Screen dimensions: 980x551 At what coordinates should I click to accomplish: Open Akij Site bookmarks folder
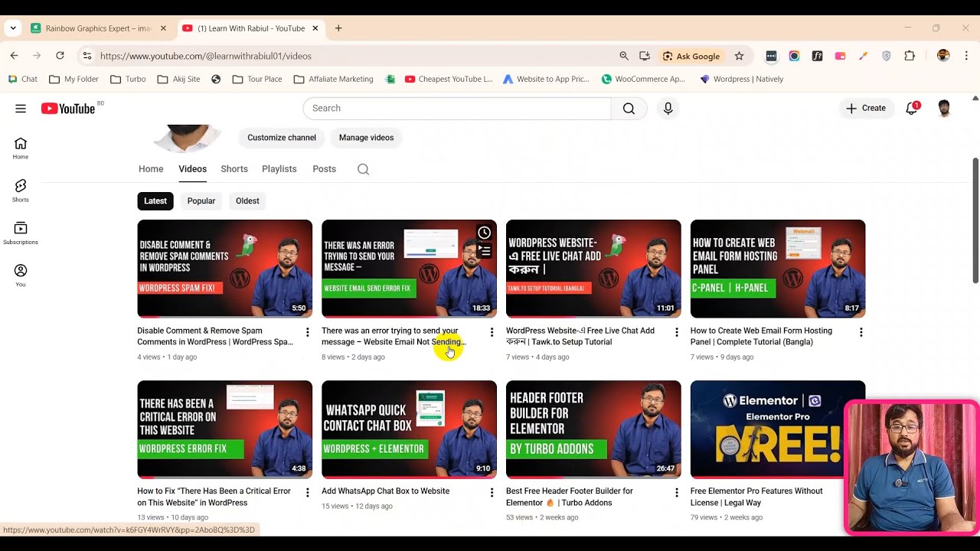pos(178,79)
